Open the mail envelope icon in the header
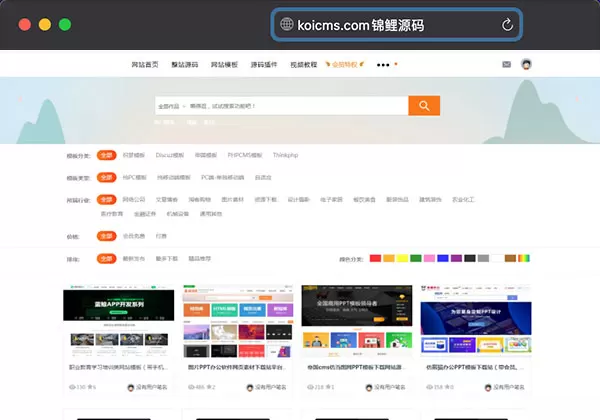600x420 pixels. 506,64
